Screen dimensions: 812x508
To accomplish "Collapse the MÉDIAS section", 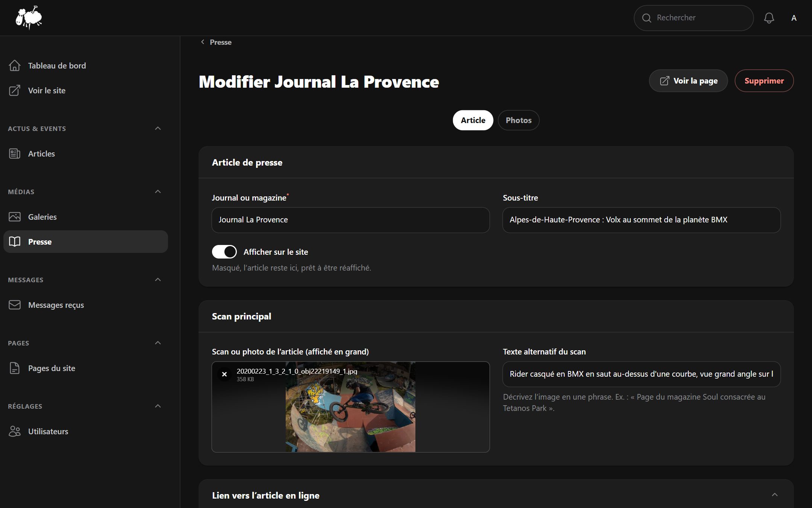I will pos(158,192).
